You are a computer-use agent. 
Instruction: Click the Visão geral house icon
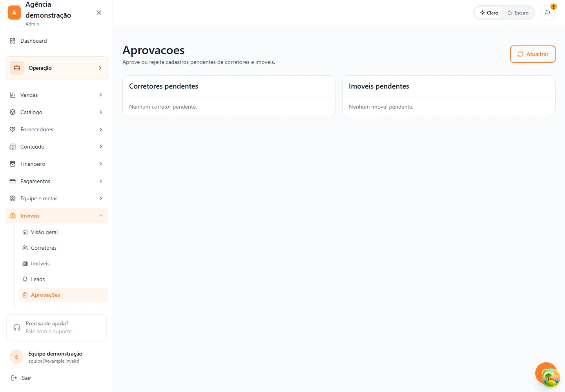coord(25,232)
